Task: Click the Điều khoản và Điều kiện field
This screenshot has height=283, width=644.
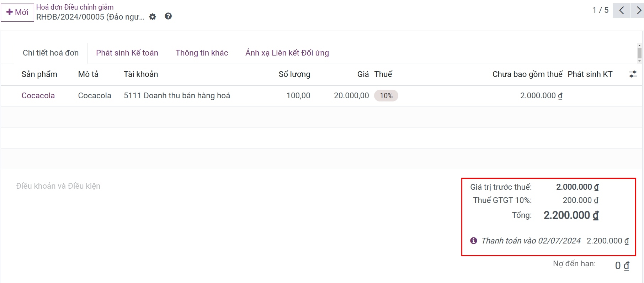Action: click(x=58, y=186)
